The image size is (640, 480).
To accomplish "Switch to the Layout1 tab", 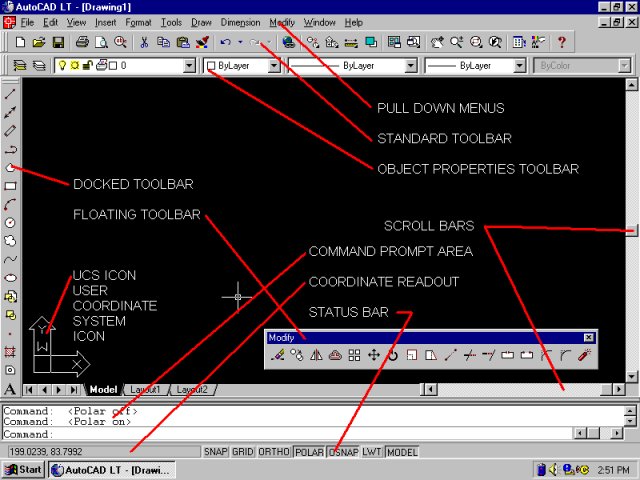I will 146,389.
